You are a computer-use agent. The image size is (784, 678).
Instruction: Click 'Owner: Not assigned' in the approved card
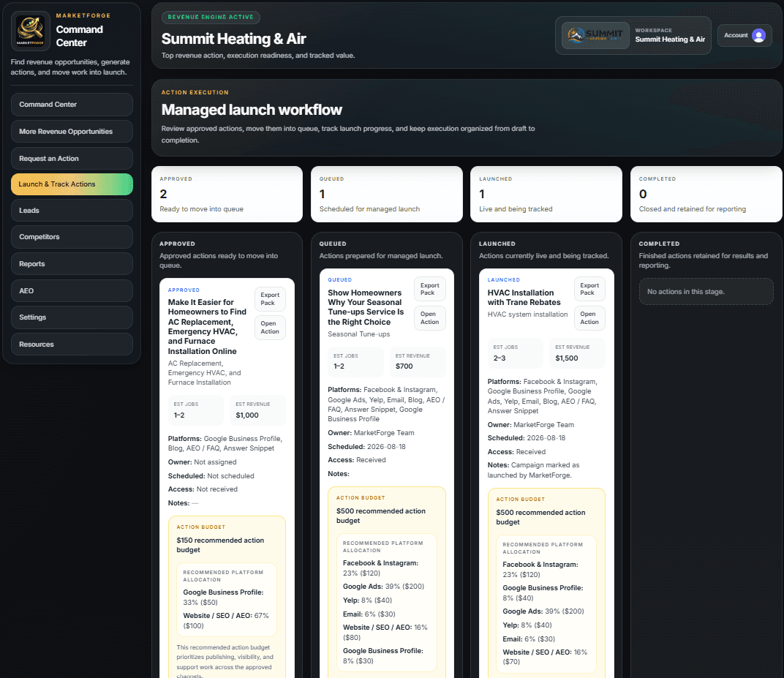tap(202, 462)
